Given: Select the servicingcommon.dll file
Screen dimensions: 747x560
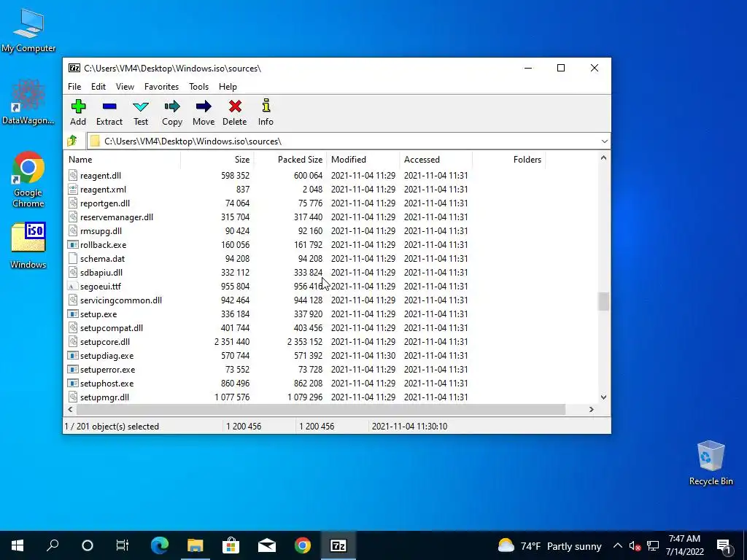Looking at the screenshot, I should tap(121, 300).
